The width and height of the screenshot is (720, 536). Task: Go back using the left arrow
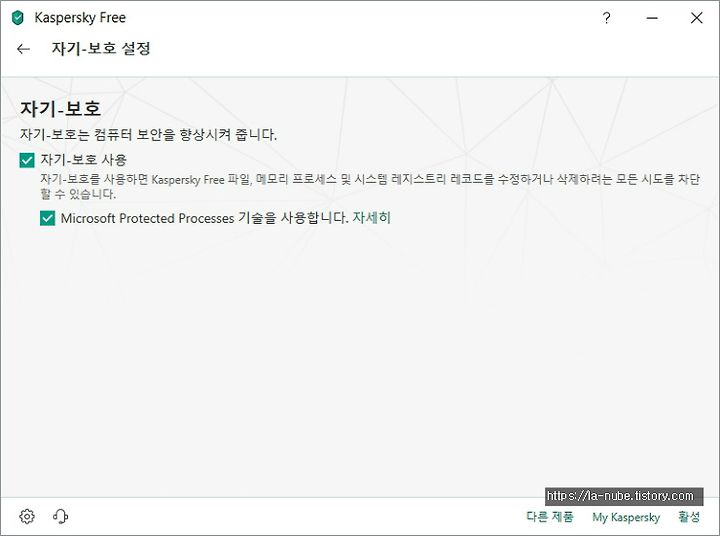(23, 49)
